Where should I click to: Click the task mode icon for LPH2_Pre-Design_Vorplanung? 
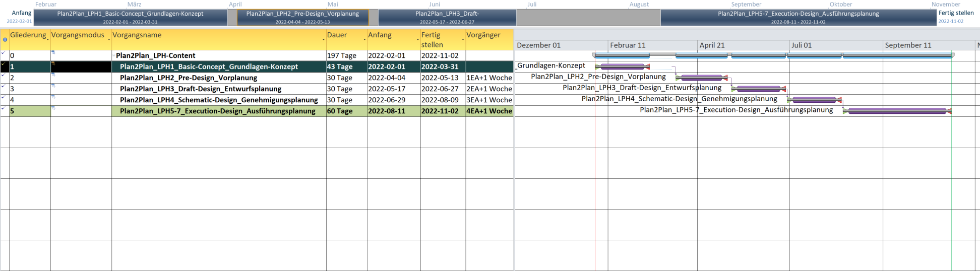point(53,75)
